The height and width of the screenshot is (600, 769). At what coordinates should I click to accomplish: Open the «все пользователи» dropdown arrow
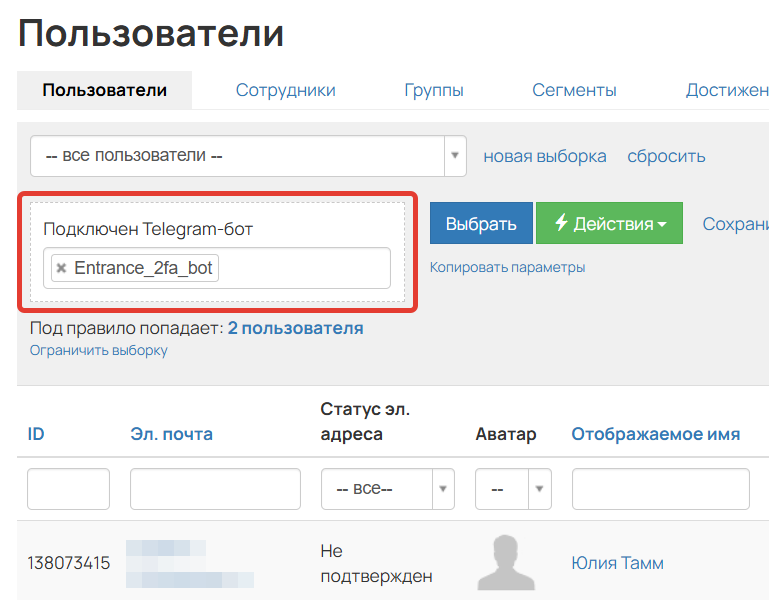455,156
